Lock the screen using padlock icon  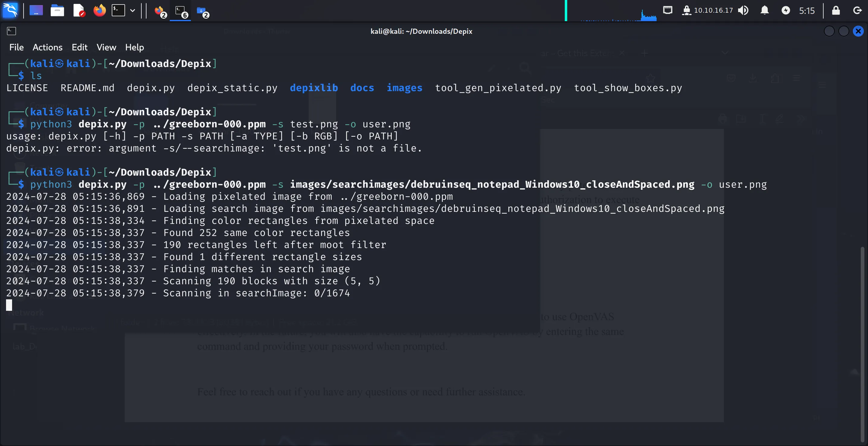pyautogui.click(x=836, y=11)
